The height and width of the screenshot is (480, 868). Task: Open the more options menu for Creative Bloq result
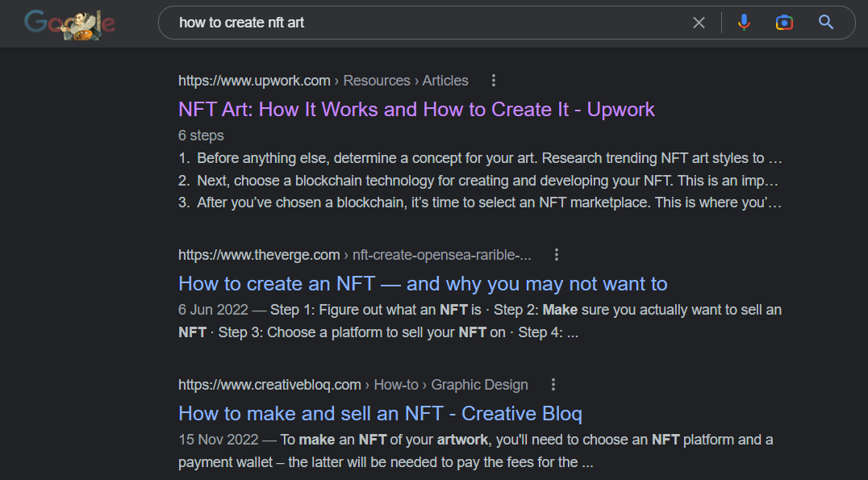pyautogui.click(x=553, y=385)
